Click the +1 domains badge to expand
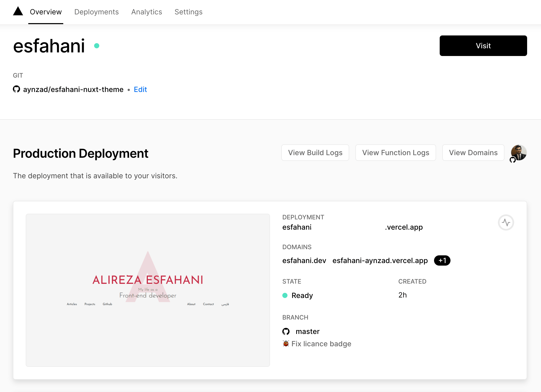541x392 pixels. 442,260
